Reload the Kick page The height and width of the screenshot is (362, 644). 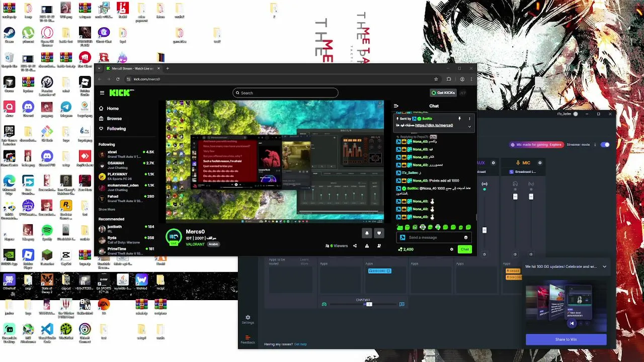[118, 79]
